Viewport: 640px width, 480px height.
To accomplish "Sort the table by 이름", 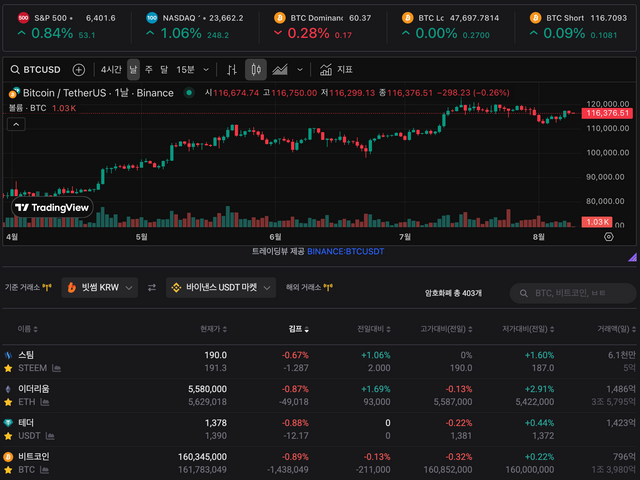I will 27,329.
